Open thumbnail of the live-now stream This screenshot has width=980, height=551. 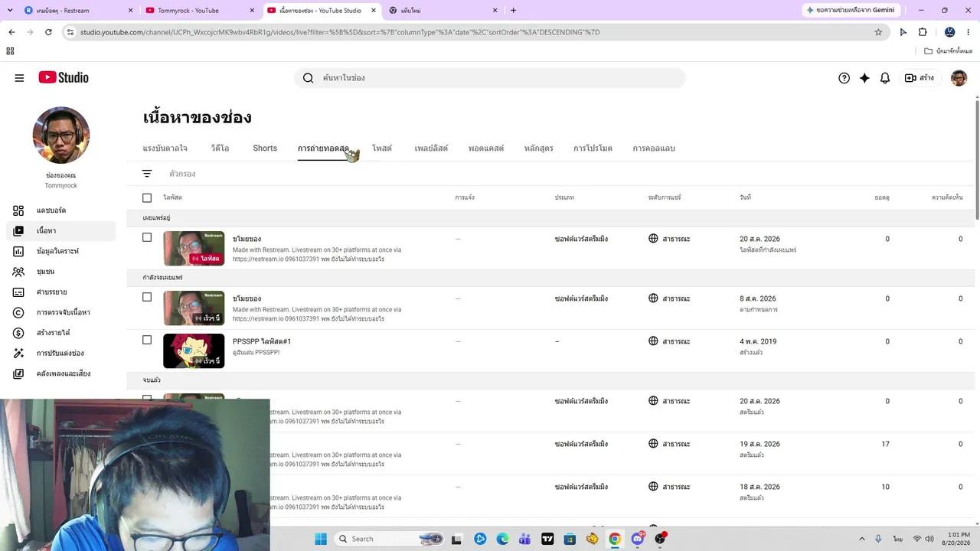click(194, 249)
